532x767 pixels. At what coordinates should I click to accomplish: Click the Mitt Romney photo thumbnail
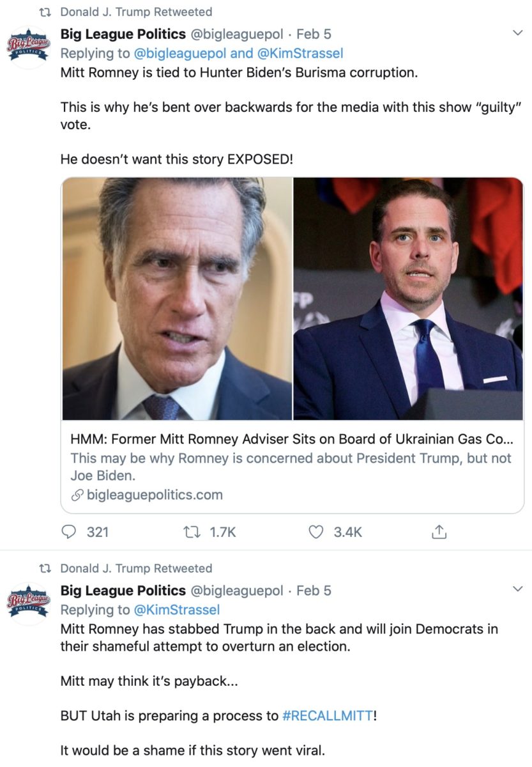pos(177,298)
